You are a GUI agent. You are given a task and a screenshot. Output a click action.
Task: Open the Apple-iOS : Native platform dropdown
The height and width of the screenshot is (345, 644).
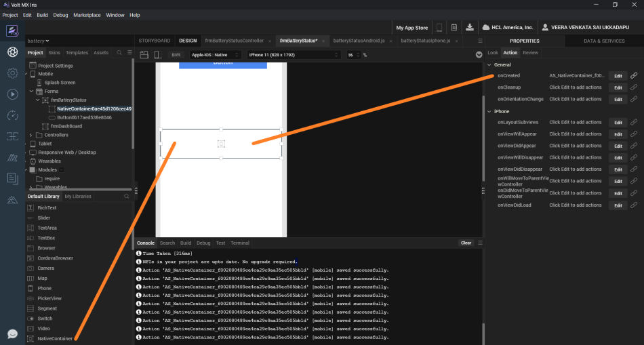(x=215, y=55)
